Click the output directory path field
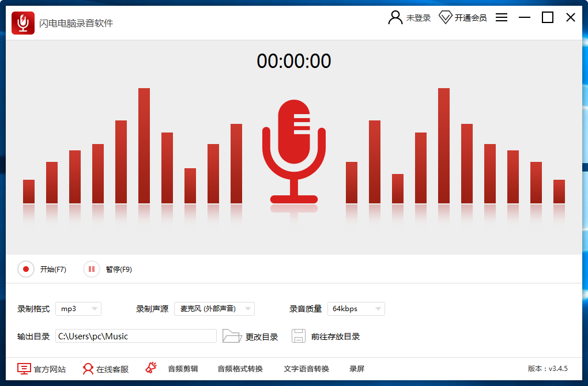Screen dimensions: 588x386 136,335
